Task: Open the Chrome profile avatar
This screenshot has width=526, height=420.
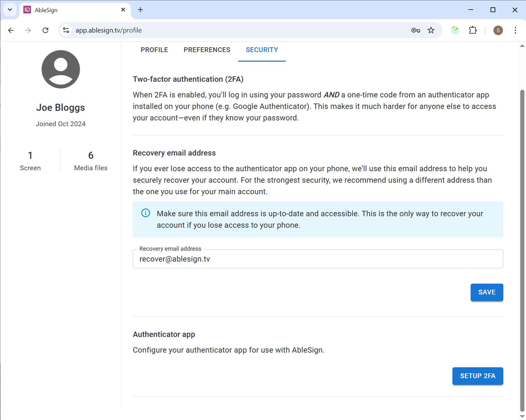Action: (498, 30)
